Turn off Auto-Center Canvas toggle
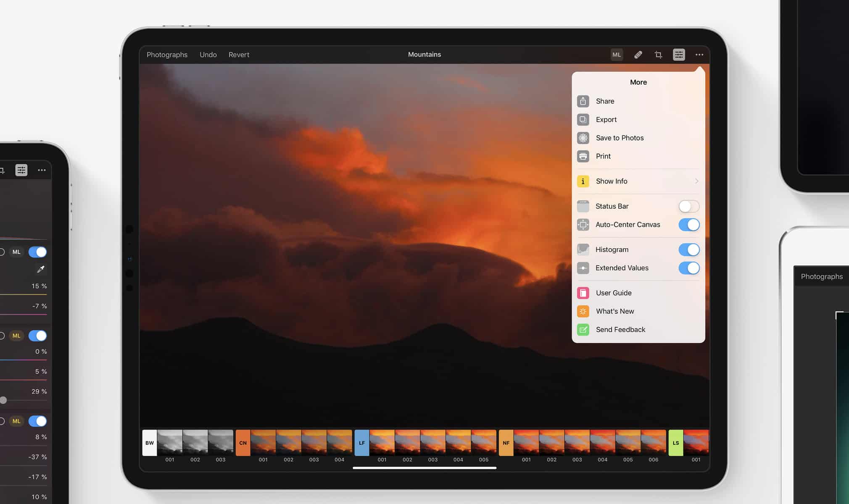The image size is (849, 504). coord(688,225)
